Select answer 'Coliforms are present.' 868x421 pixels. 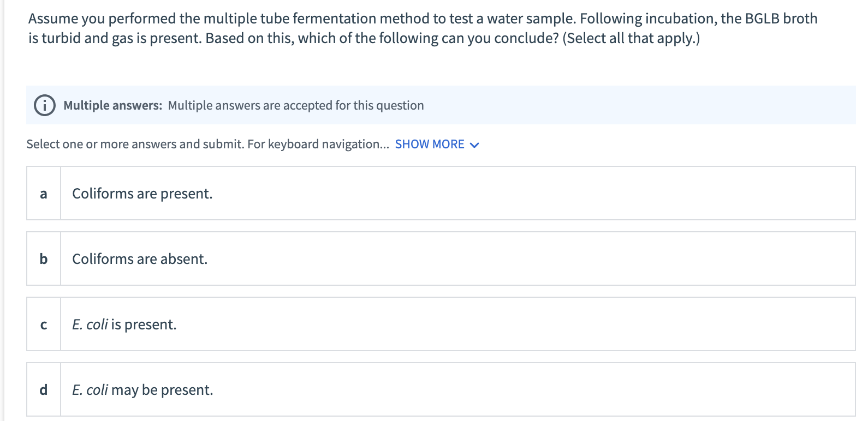pyautogui.click(x=142, y=194)
